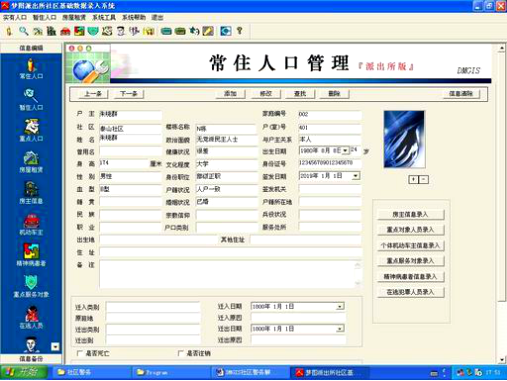507x381 pixels.
Task: Click the vertical scrollbar of the form
Action: (502, 203)
